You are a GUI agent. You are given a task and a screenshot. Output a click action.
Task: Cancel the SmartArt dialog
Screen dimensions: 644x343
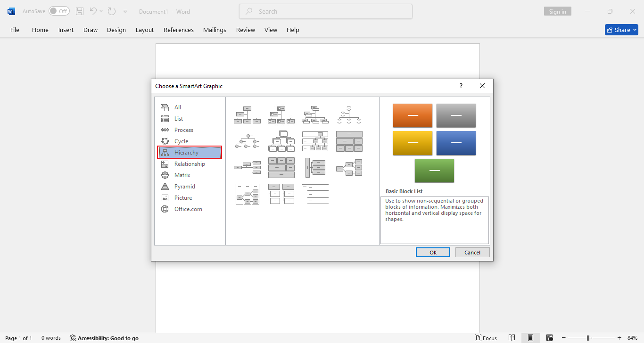(x=472, y=252)
